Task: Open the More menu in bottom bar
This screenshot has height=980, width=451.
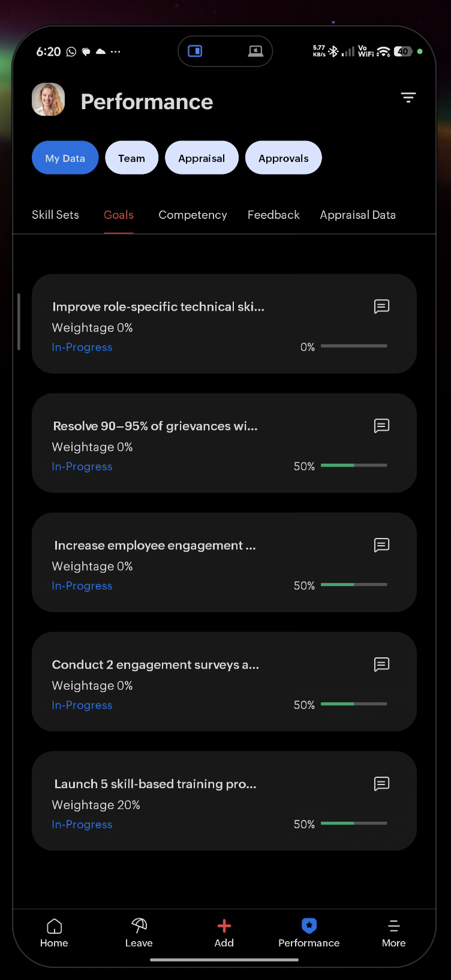Action: 393,933
